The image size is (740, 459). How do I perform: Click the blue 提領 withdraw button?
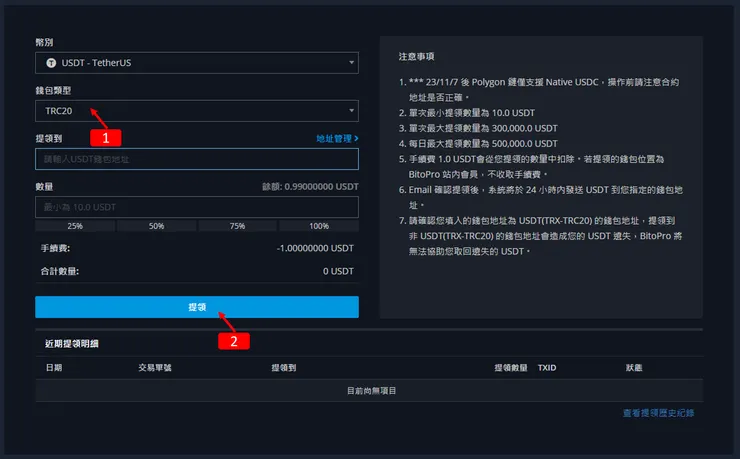[197, 307]
